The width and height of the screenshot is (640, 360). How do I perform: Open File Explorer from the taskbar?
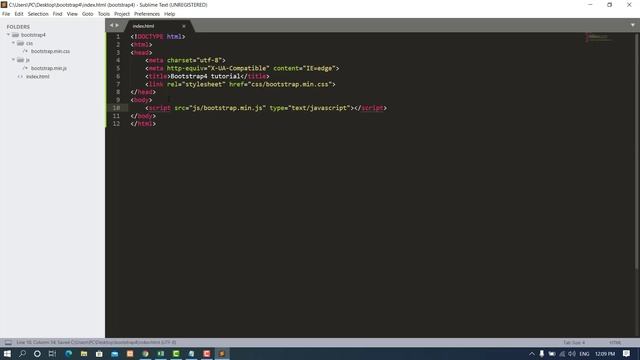84,353
